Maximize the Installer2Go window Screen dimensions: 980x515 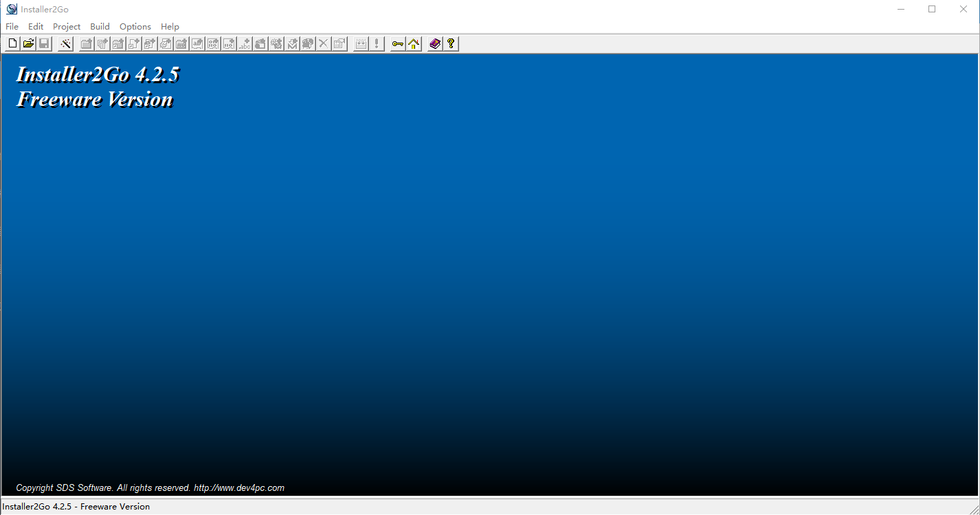932,9
